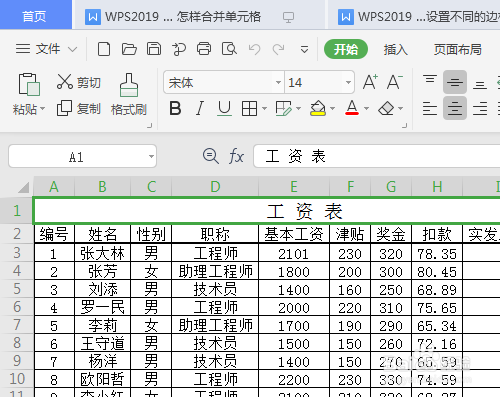500x397 pixels.
Task: Open font settings dialog launcher corner
Action: click(x=404, y=126)
